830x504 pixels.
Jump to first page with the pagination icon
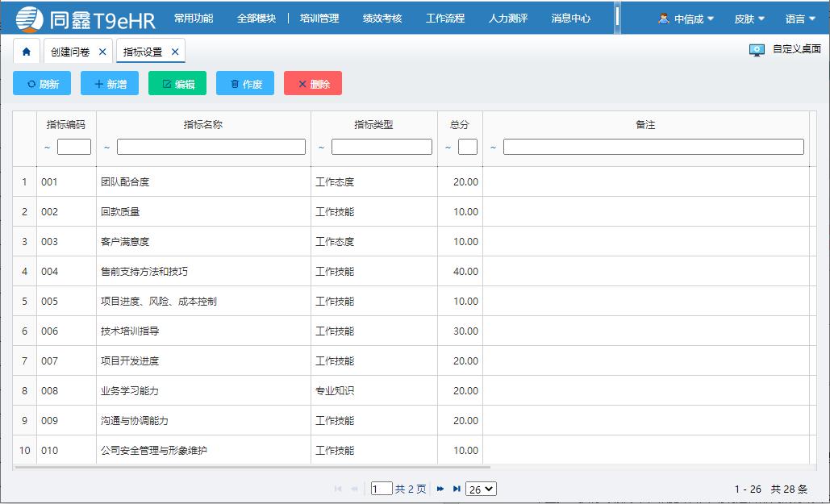pos(337,488)
